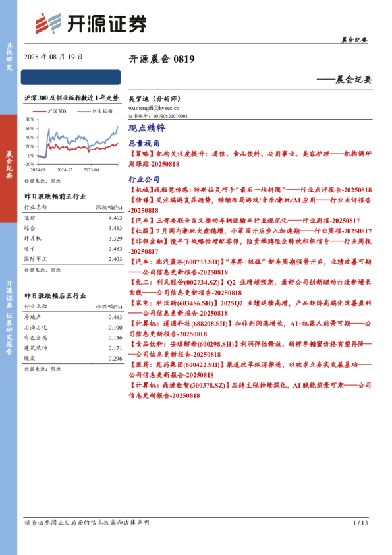The image size is (392, 555).
Task: Click the 创业板指 blue legend entry
Action: (94, 111)
